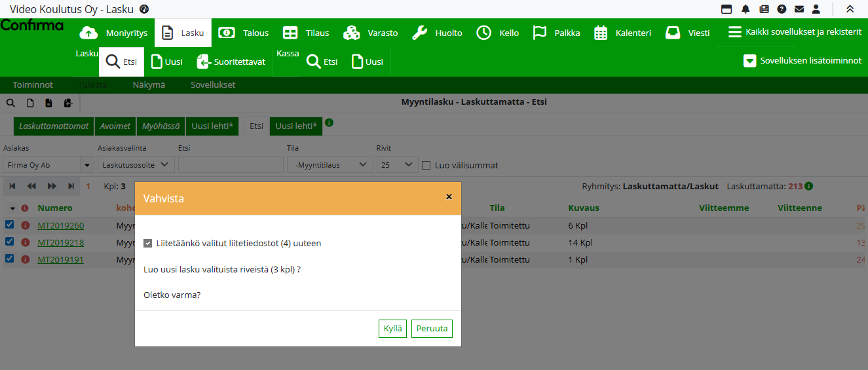This screenshot has width=868, height=370.
Task: Switch to the Avoimet tab
Action: click(x=115, y=126)
